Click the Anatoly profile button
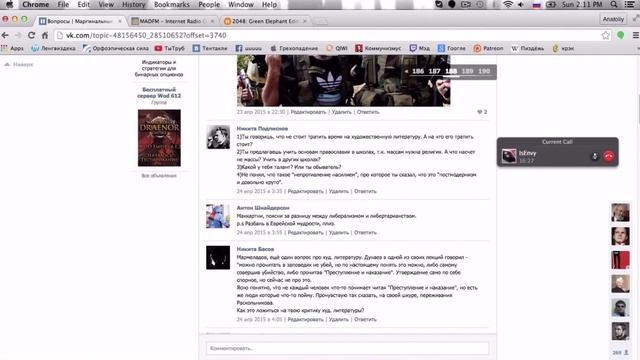Screen dimensions: 640x360 613,19
